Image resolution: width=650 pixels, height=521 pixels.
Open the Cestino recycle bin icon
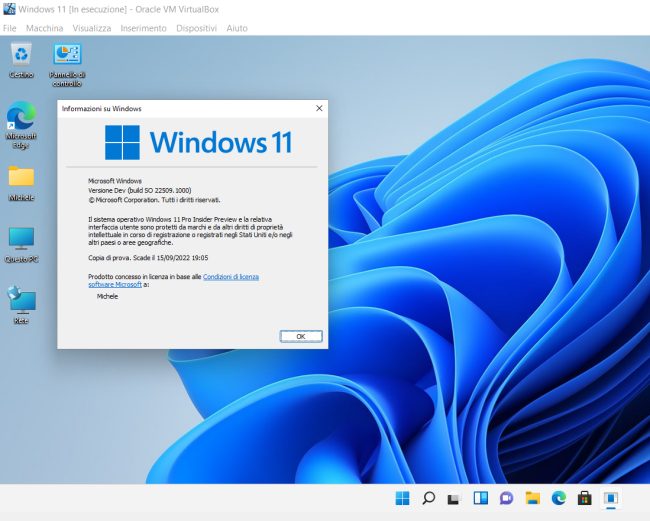(20, 56)
